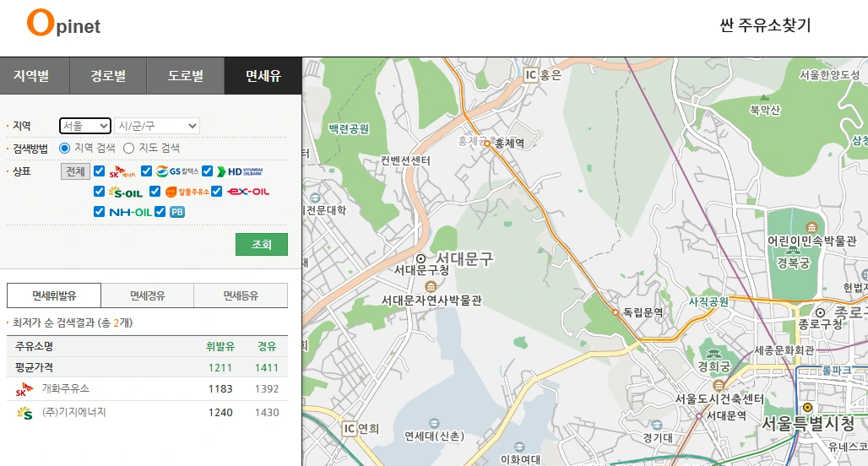
Task: Uncheck the SK에너지 brand checkbox
Action: pos(99,171)
